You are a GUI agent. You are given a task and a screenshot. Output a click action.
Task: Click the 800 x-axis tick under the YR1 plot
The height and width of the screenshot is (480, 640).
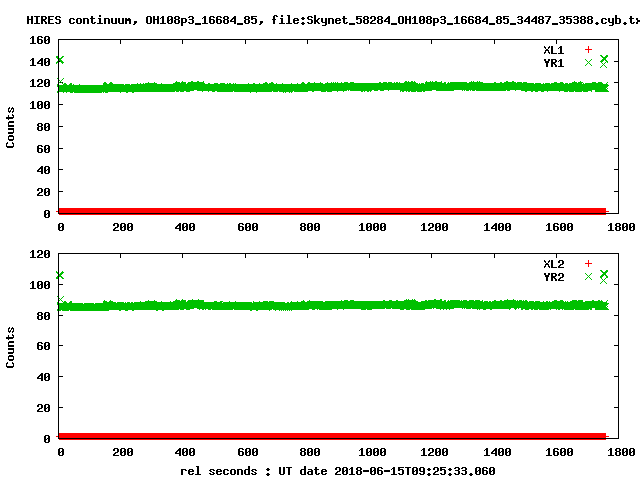309,227
